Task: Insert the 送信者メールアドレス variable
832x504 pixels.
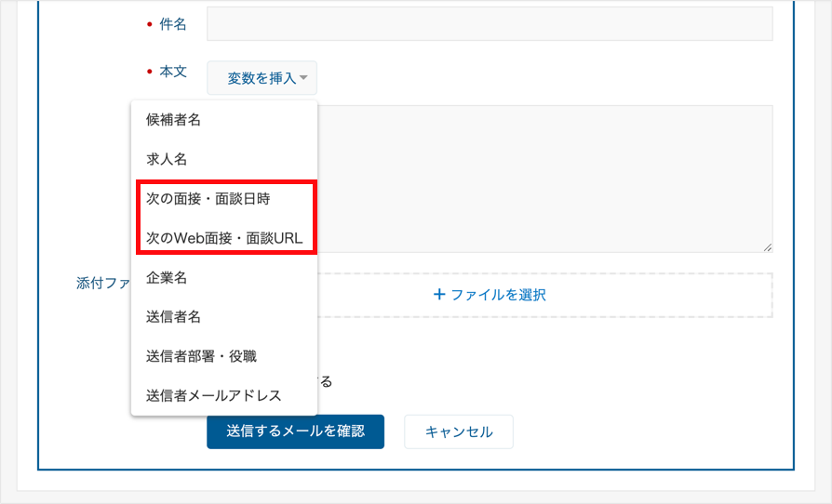Action: pyautogui.click(x=224, y=395)
